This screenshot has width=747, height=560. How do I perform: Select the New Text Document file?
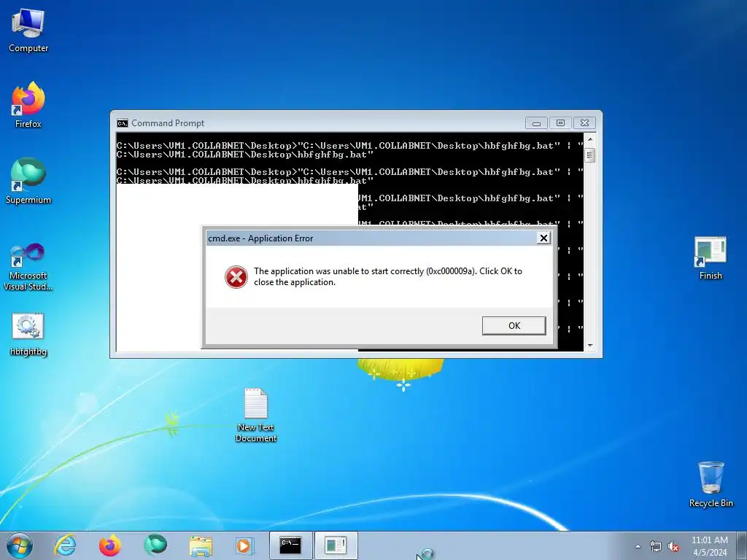pos(256,415)
